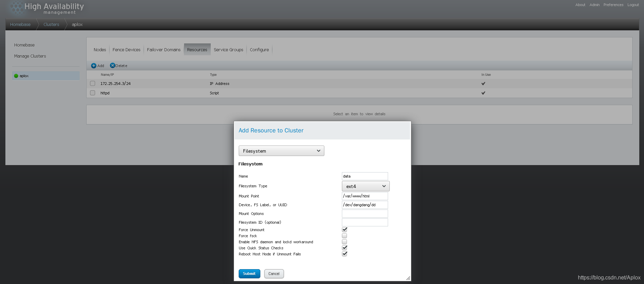Viewport: 644px width, 284px height.
Task: Open the Filesystem resource type dropdown
Action: point(282,151)
